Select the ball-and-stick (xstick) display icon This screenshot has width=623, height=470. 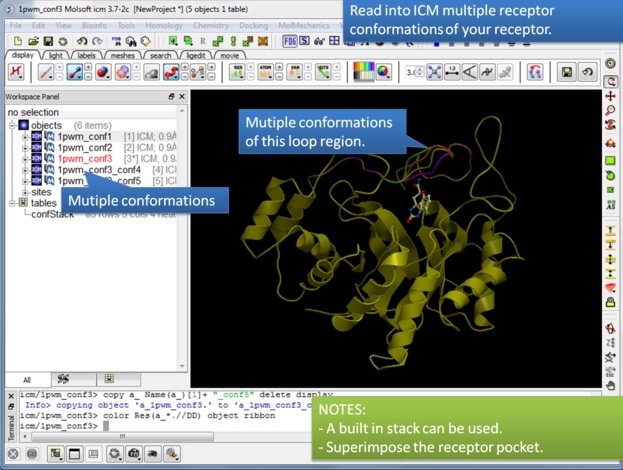(x=74, y=73)
